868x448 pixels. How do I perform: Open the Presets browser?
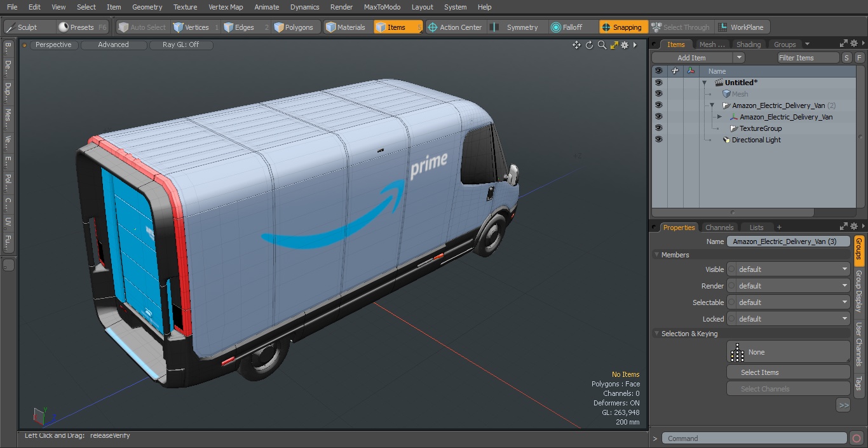coord(82,27)
